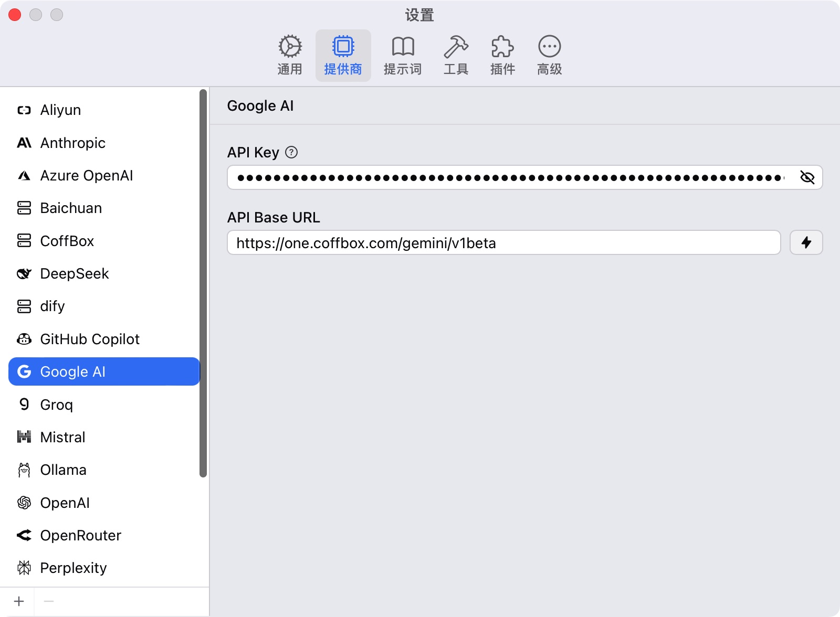Remove provider with the minus button
The height and width of the screenshot is (617, 840).
click(49, 601)
